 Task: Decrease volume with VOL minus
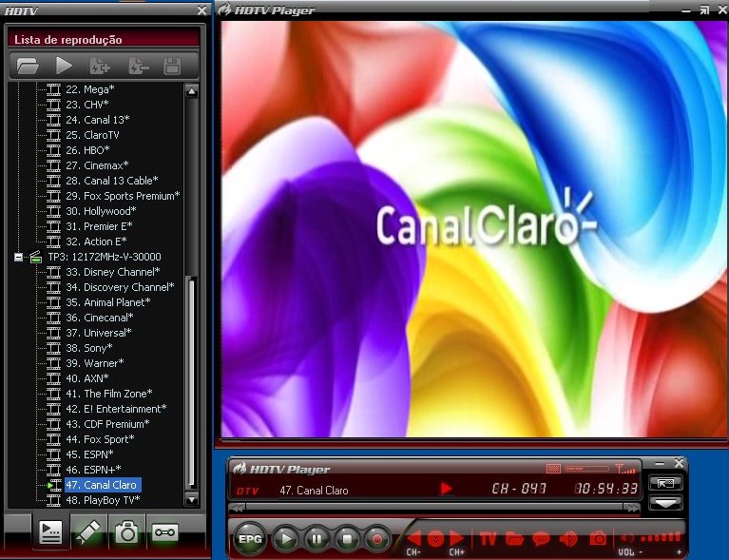point(642,552)
